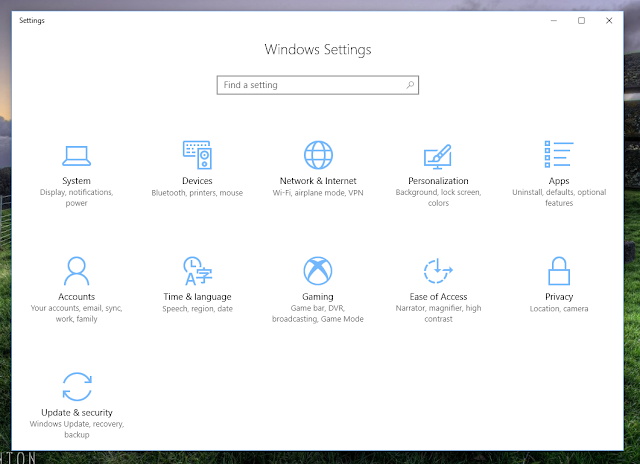Click the Ease of Access icon
640x464 pixels.
[x=438, y=270]
